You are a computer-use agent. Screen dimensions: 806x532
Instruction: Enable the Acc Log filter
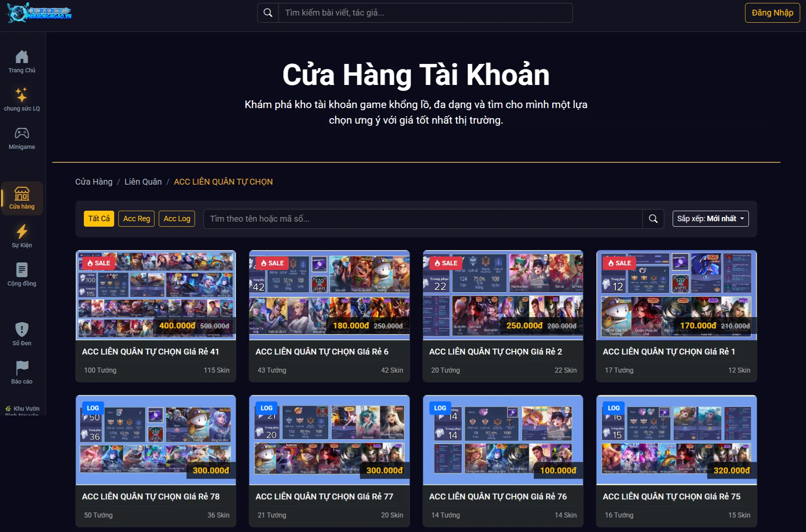[176, 219]
